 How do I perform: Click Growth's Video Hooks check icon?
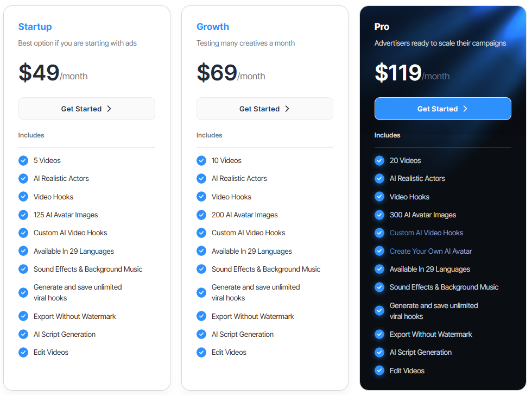coord(201,197)
